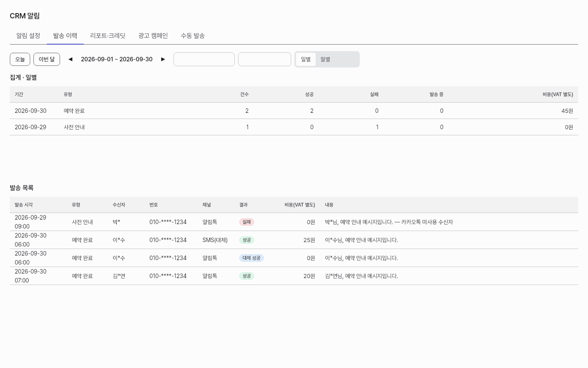This screenshot has width=588, height=368.
Task: Click the 결과 column header
Action: 243,205
